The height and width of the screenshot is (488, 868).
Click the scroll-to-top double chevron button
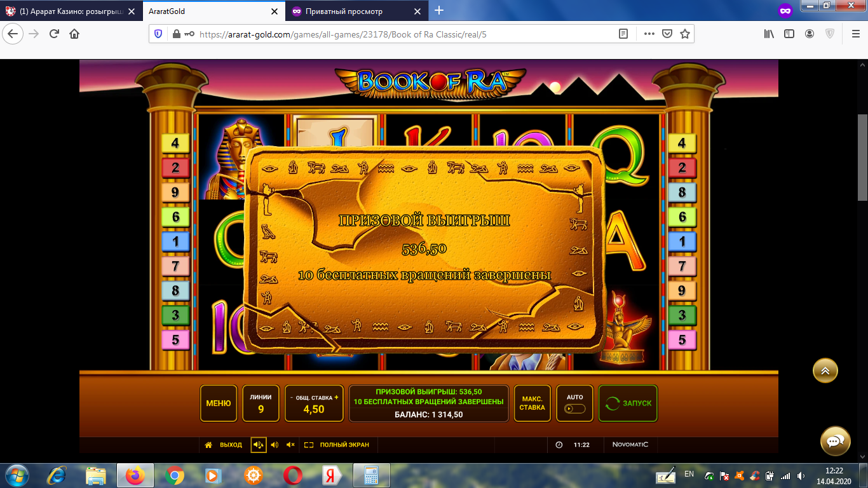(825, 371)
